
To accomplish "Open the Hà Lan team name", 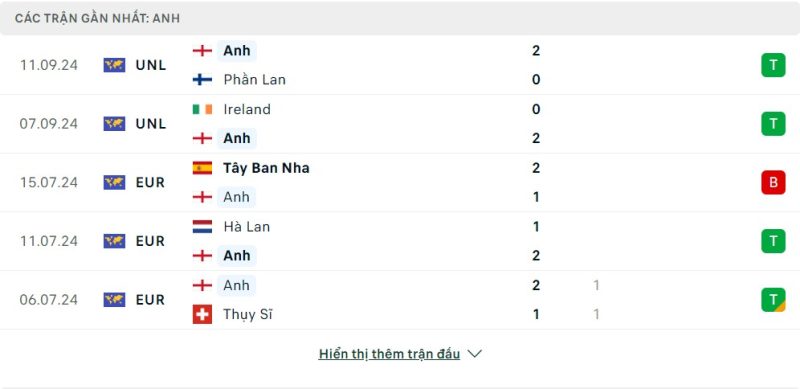I will click(246, 227).
